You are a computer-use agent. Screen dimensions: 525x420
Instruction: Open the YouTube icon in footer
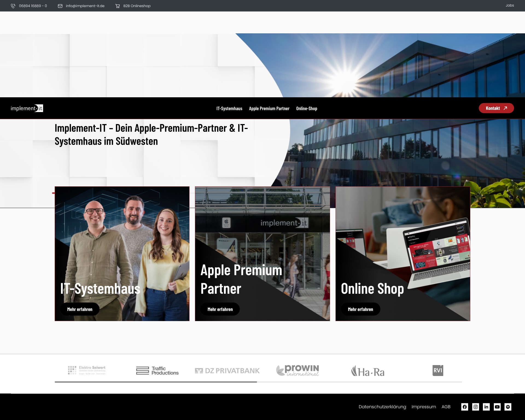pyautogui.click(x=497, y=407)
